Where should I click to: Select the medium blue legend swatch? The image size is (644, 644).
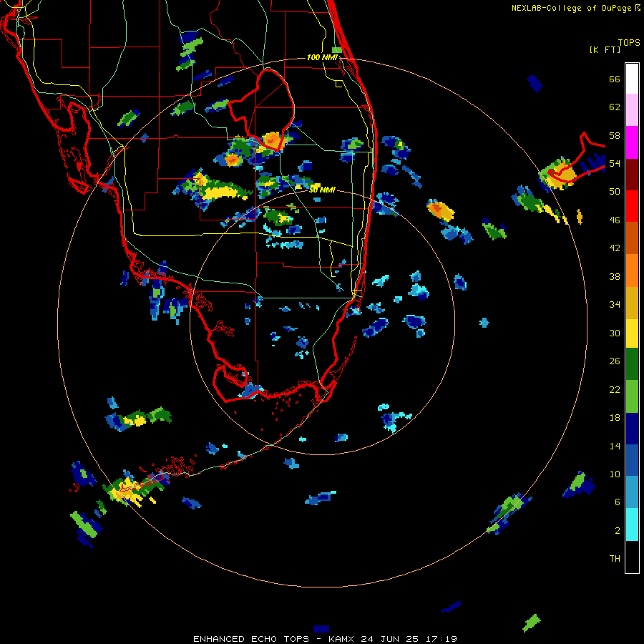[x=632, y=460]
